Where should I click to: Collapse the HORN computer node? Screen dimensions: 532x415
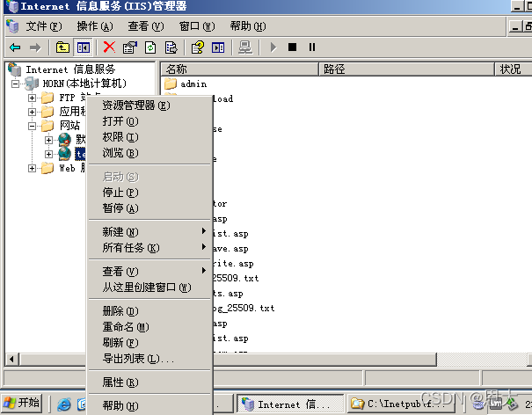(x=15, y=84)
